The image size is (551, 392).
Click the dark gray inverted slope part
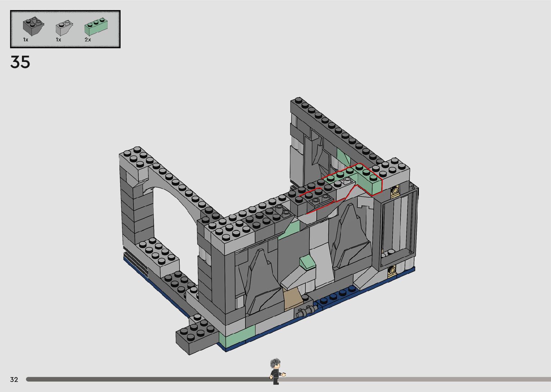tap(33, 26)
